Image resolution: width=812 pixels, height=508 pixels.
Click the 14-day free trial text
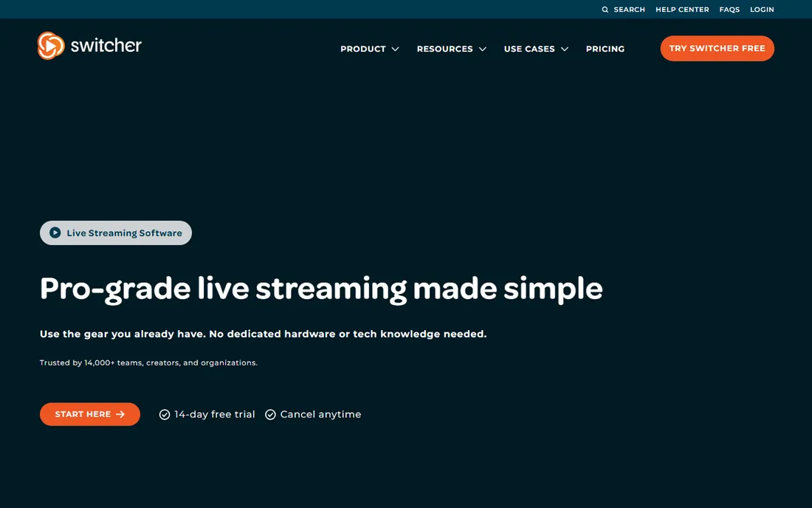pos(214,414)
